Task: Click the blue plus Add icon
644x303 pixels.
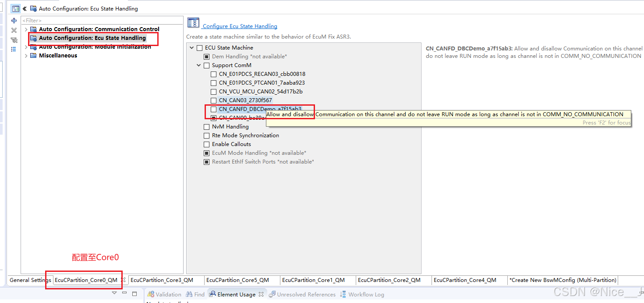Action: coord(14,21)
